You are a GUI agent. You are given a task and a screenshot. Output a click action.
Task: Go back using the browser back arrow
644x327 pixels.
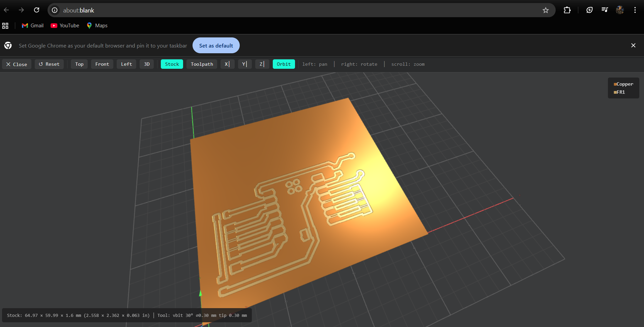[6, 10]
